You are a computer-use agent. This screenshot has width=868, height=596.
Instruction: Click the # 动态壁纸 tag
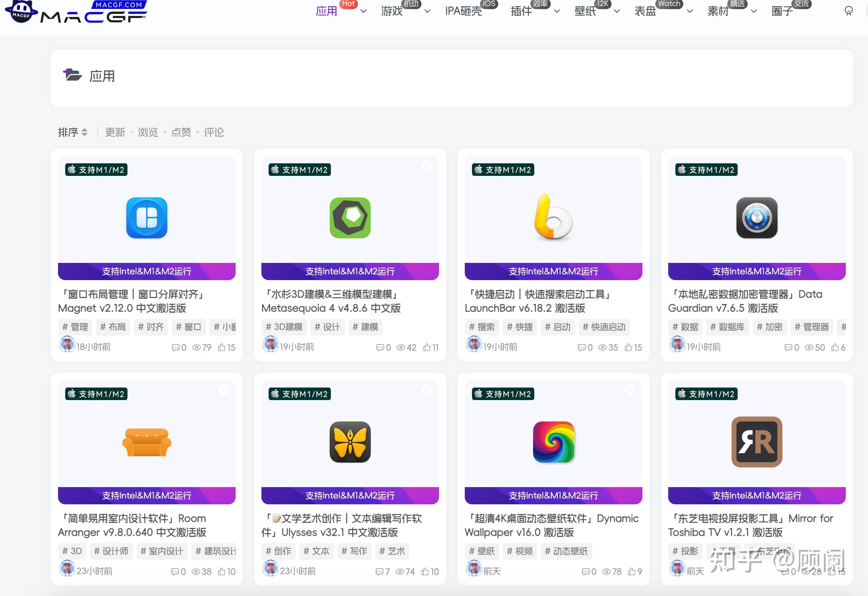tap(566, 551)
